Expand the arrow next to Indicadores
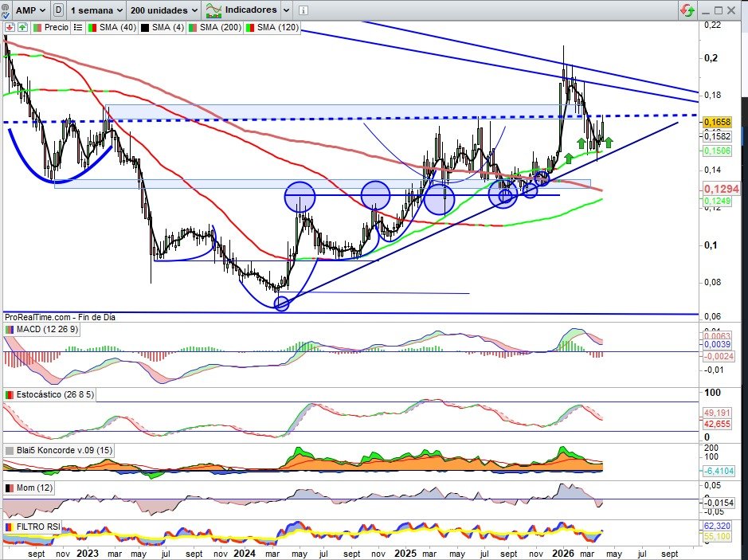This screenshot has width=748, height=560. 286,10
